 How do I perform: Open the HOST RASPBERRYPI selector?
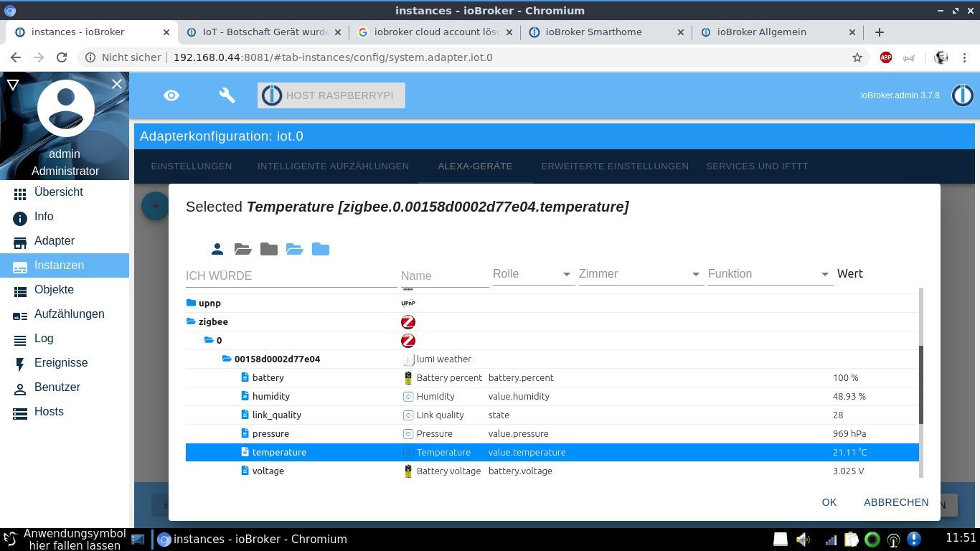(331, 95)
